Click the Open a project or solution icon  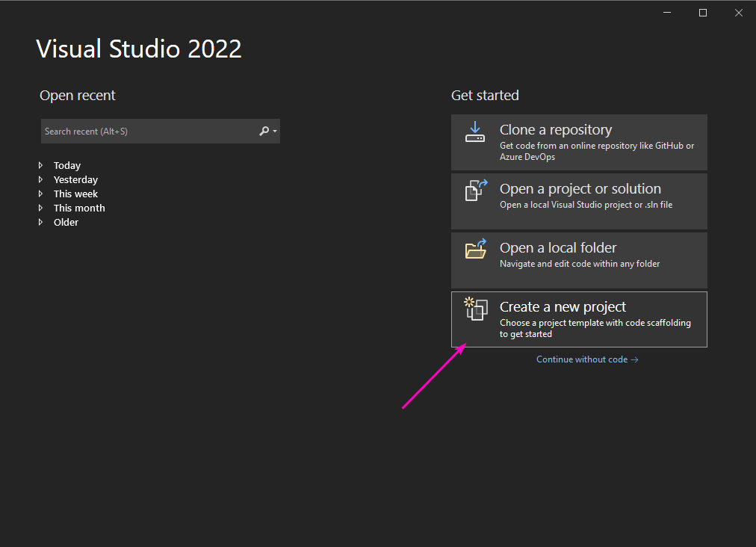pyautogui.click(x=476, y=191)
